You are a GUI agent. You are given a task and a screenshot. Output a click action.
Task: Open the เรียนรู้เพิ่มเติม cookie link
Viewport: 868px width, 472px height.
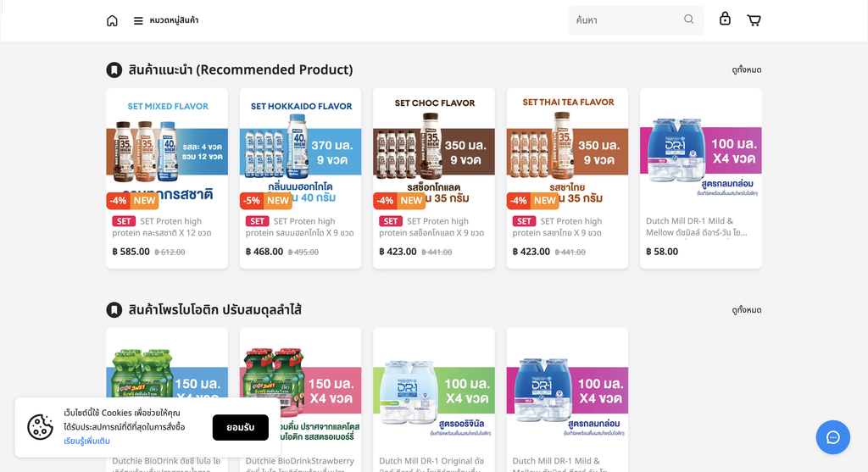(87, 441)
